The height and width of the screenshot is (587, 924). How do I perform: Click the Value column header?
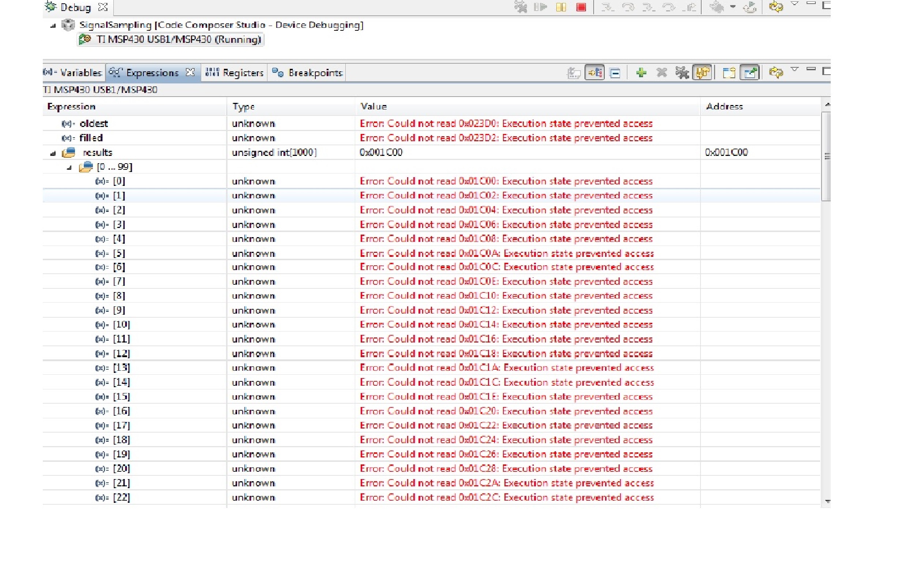tap(373, 106)
